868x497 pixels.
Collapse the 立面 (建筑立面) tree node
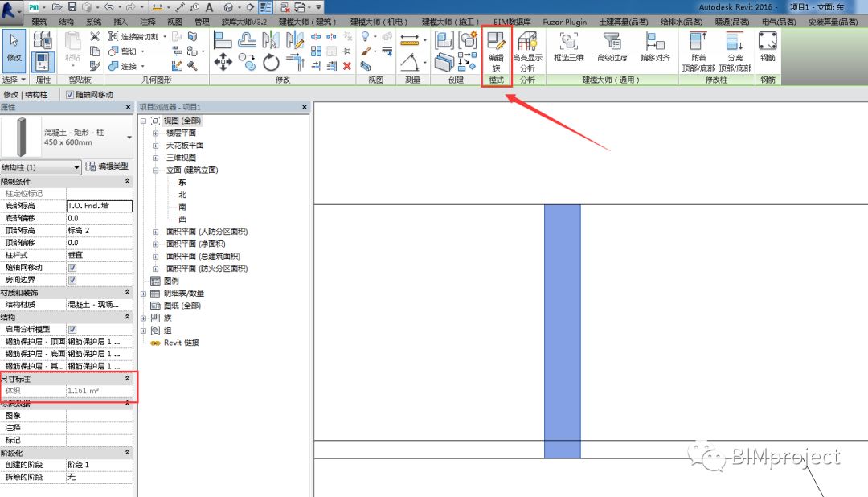click(x=156, y=170)
